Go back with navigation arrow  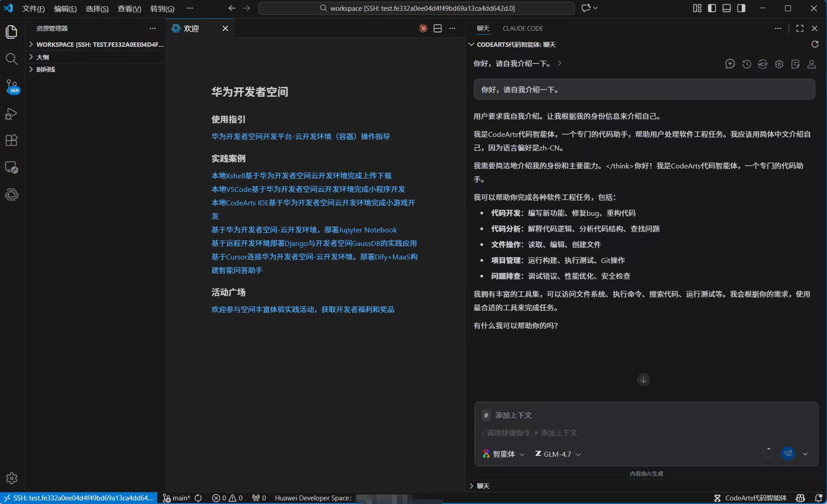coord(232,8)
